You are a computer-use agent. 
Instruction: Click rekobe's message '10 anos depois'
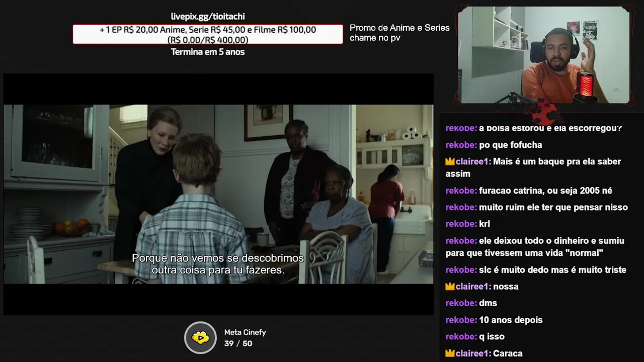[511, 320]
